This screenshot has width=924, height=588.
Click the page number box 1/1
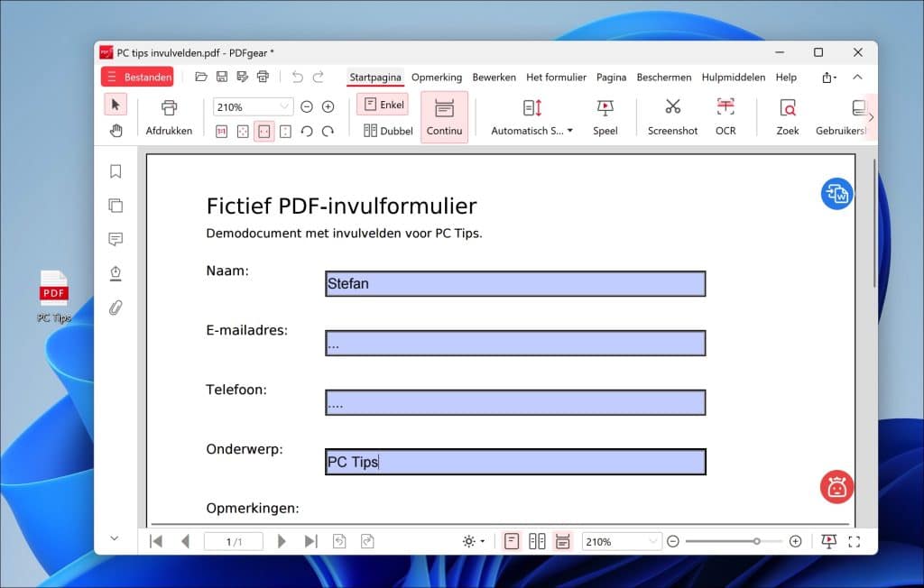pyautogui.click(x=234, y=541)
